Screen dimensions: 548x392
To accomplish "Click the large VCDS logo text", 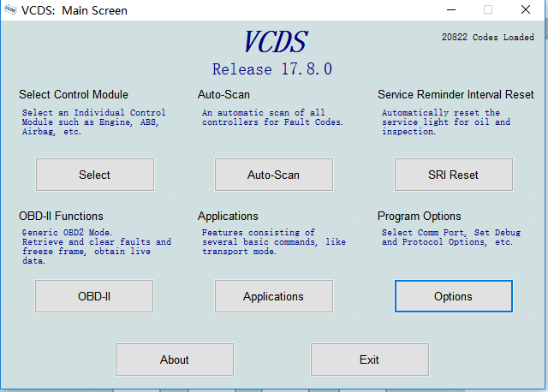I will click(276, 42).
